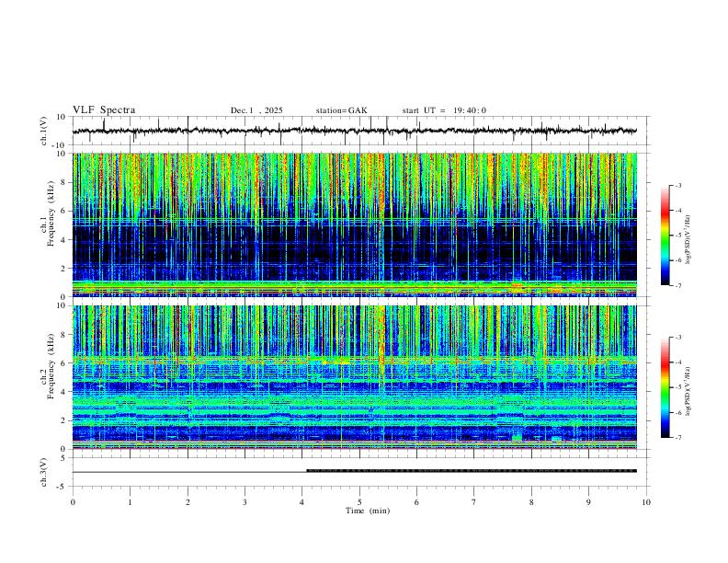The image size is (728, 563).
Task: Click the lower colorbar label 'log(PSD)(V²/Hz)'
Action: pos(688,392)
